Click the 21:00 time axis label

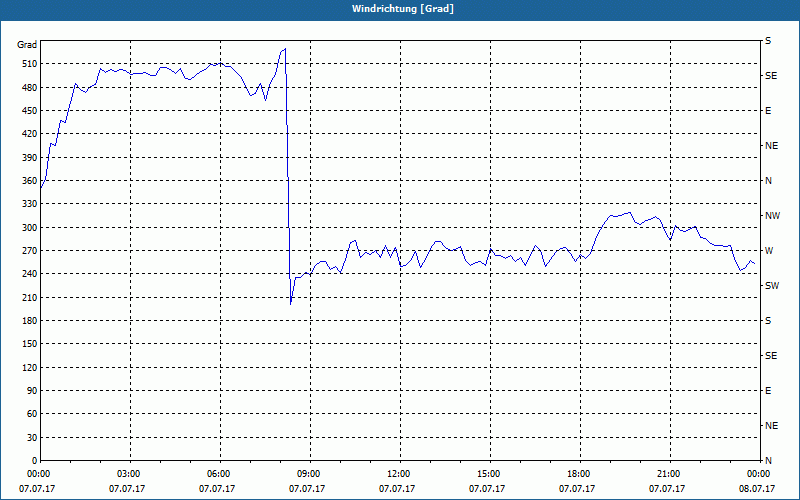coord(669,473)
